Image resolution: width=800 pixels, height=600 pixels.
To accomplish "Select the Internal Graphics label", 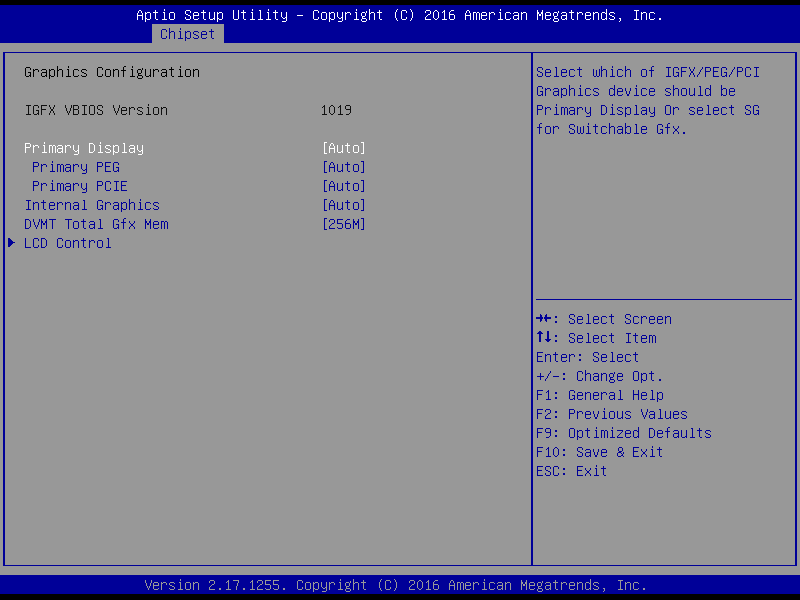I will (92, 205).
